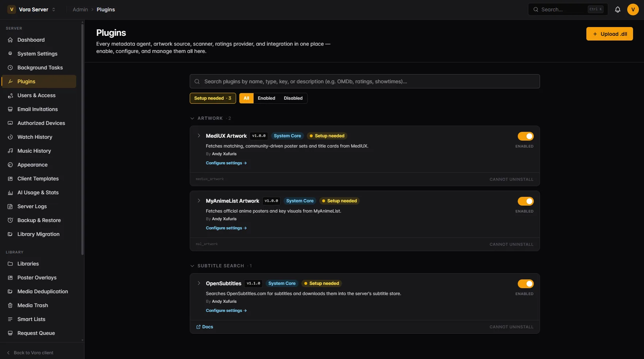Select the All filter tab
This screenshot has width=644, height=359.
(x=246, y=98)
